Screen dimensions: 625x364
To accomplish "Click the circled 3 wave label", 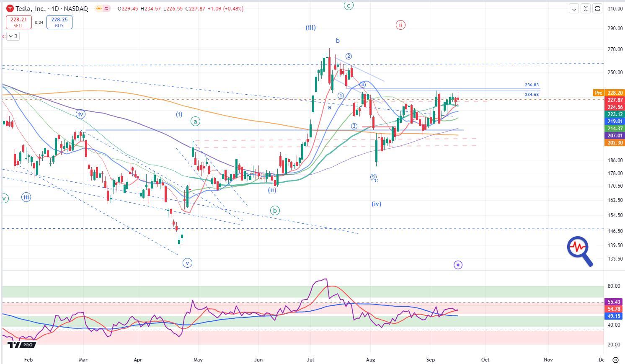I will tap(354, 126).
